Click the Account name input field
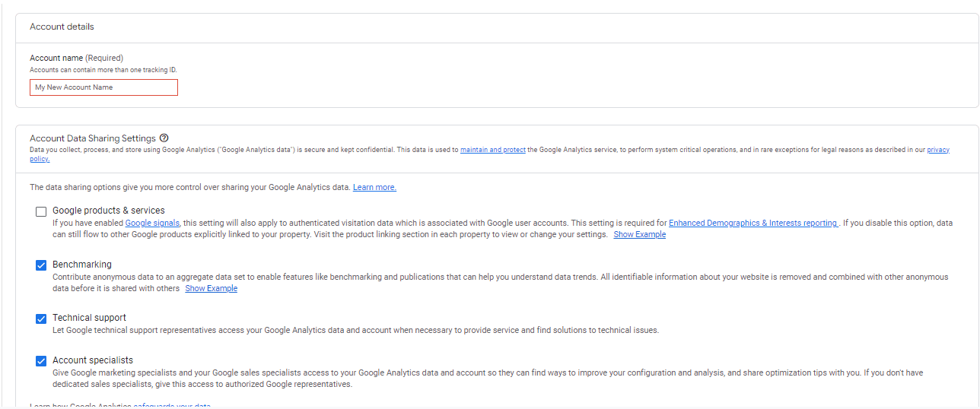The width and height of the screenshot is (980, 409). tap(103, 87)
